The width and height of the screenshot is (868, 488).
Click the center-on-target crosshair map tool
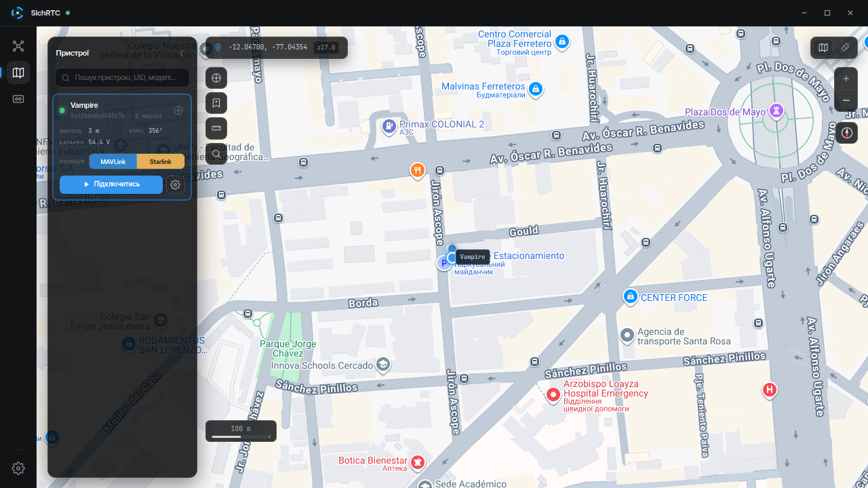216,78
